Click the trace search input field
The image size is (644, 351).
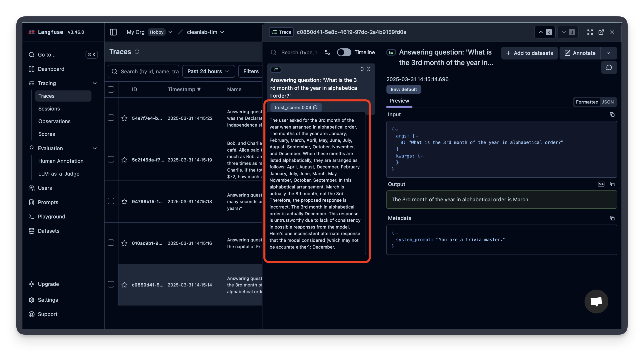(299, 52)
